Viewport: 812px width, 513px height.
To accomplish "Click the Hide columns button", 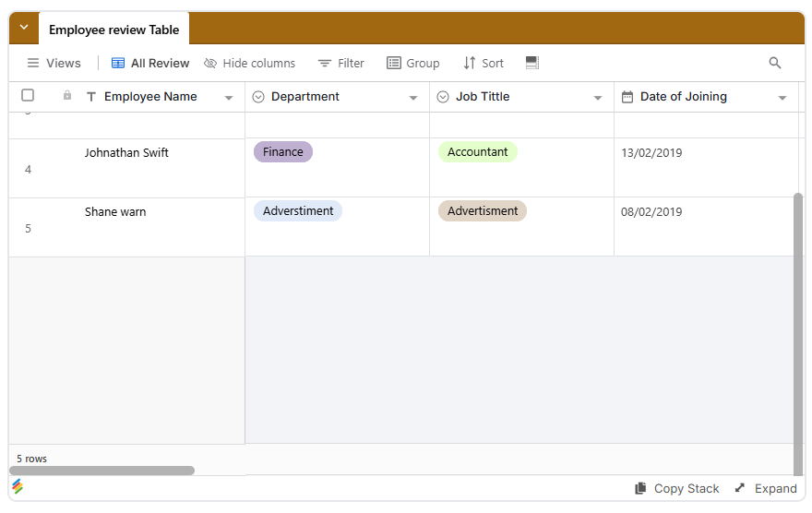I will pos(250,63).
